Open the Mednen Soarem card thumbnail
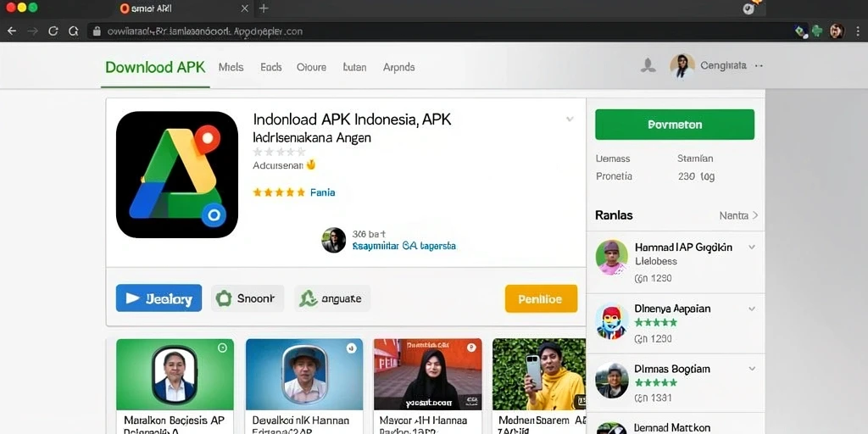 [x=538, y=374]
